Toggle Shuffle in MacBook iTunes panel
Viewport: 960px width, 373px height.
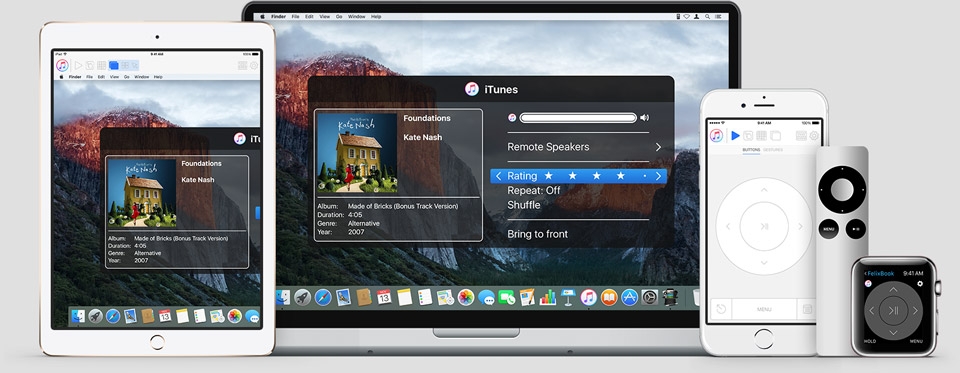click(524, 205)
